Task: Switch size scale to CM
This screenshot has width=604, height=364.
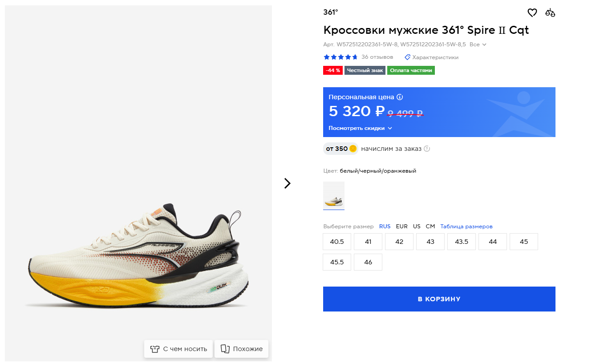Action: 430,226
